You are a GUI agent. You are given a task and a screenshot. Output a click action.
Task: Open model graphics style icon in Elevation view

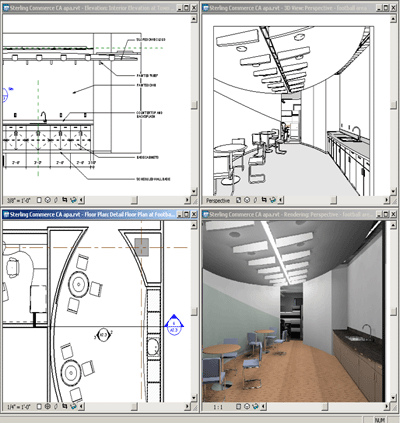[x=48, y=200]
